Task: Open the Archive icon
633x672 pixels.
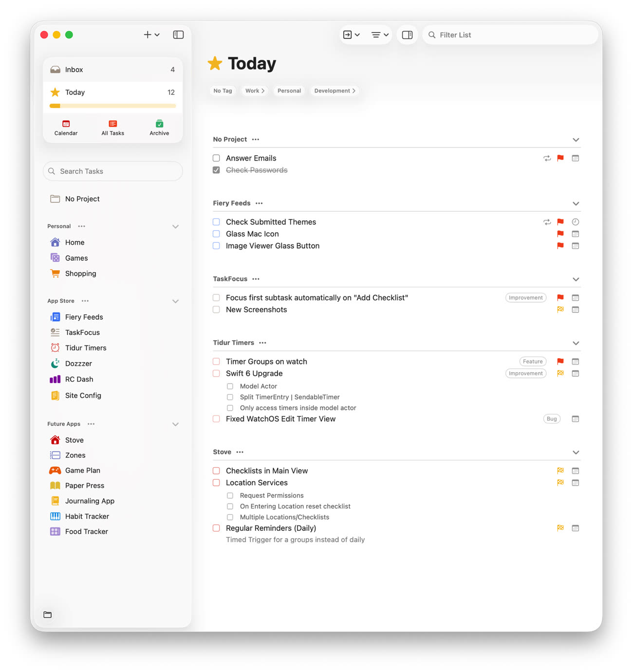Action: [159, 127]
